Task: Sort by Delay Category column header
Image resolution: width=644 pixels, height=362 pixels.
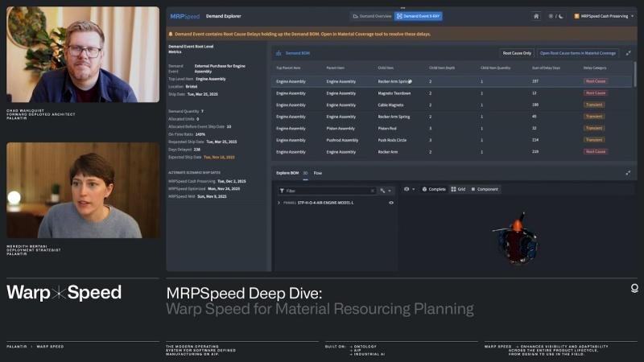Action: (x=595, y=68)
